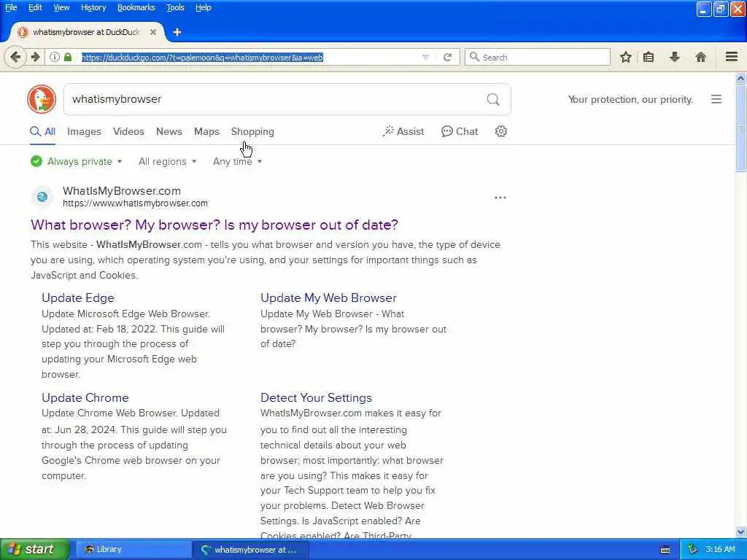Click the keyboard icon in system tray

coord(665,550)
